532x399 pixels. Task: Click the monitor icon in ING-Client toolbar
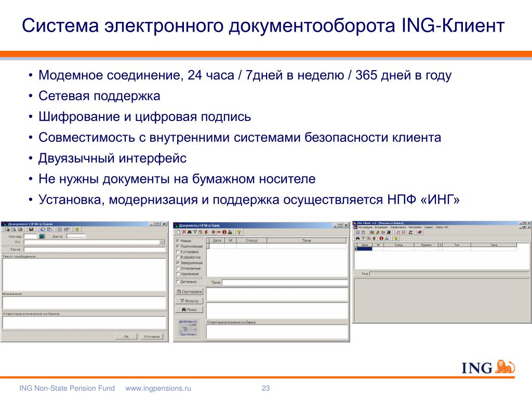pyautogui.click(x=357, y=232)
